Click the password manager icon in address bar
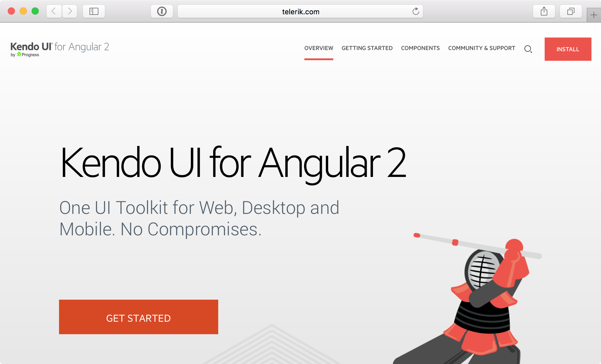The height and width of the screenshot is (364, 601). 162,11
